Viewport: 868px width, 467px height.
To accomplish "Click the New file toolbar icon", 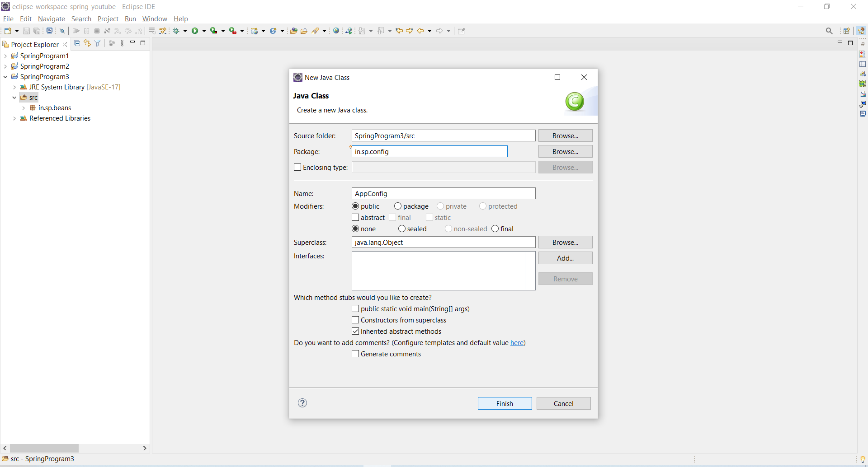I will point(8,31).
